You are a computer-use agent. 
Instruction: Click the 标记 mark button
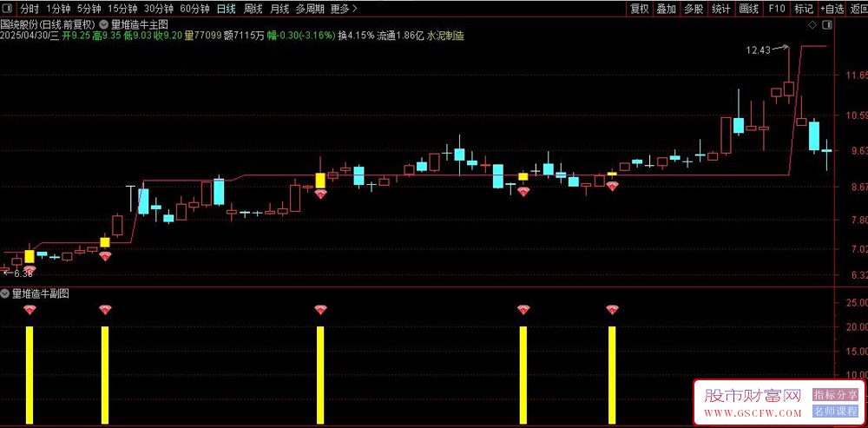803,9
